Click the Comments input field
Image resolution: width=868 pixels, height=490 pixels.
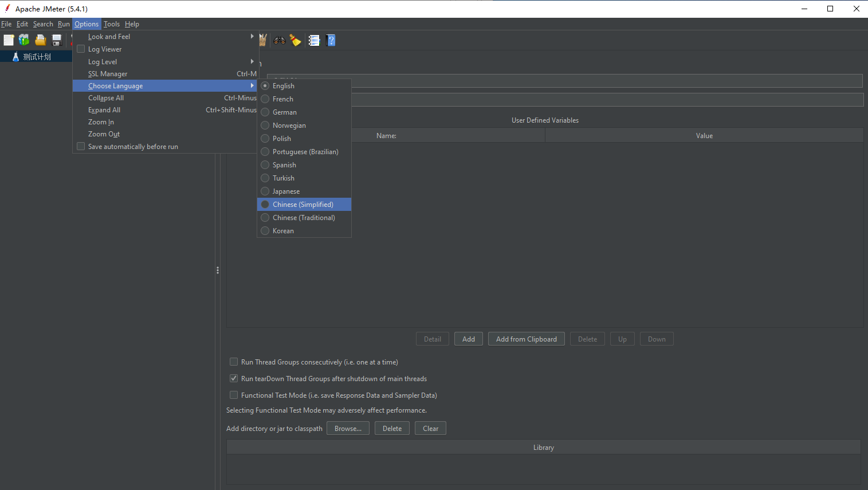pyautogui.click(x=607, y=100)
